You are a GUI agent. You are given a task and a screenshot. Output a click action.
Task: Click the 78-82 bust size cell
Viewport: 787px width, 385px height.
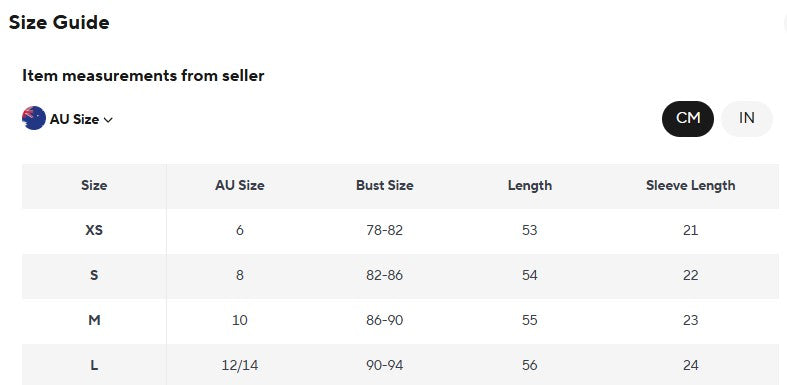tap(384, 230)
